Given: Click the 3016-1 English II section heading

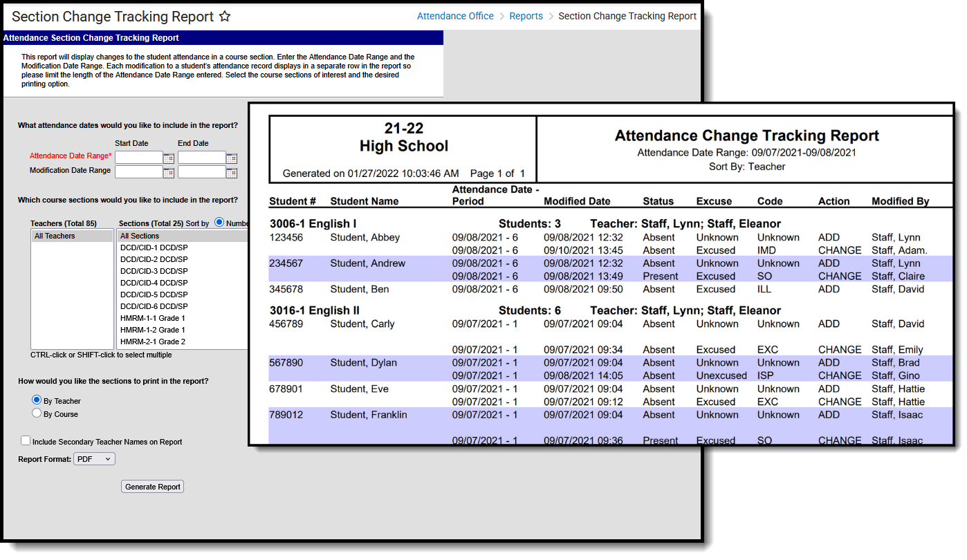Looking at the screenshot, I should [x=315, y=310].
